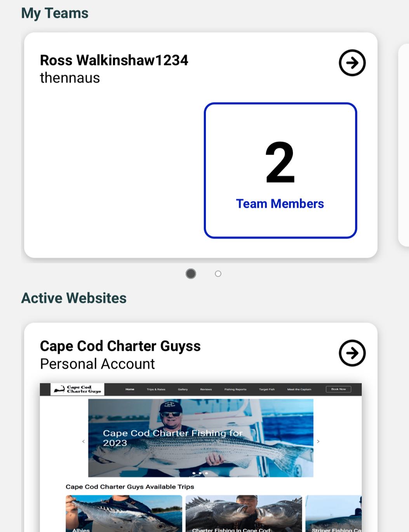Click the Ross Walkinshaw1234 team name

pos(114,60)
